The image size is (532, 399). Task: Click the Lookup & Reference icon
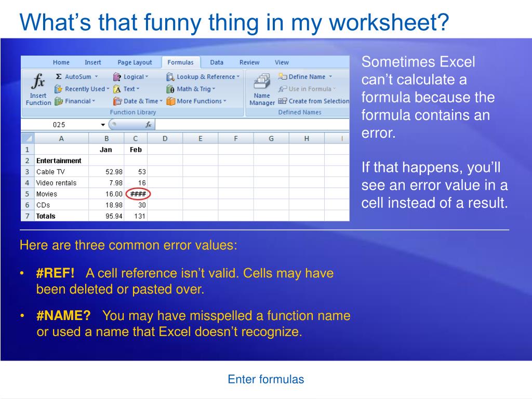point(170,77)
